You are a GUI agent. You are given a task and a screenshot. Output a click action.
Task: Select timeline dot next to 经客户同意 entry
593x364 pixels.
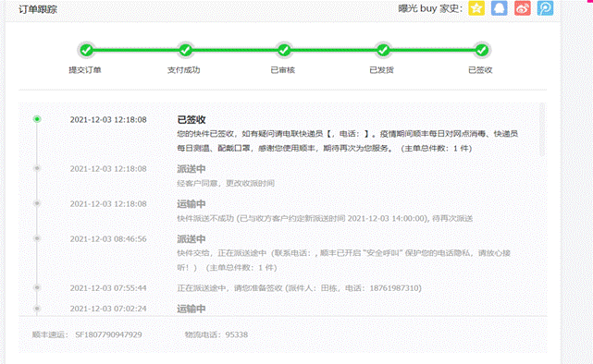pyautogui.click(x=37, y=168)
